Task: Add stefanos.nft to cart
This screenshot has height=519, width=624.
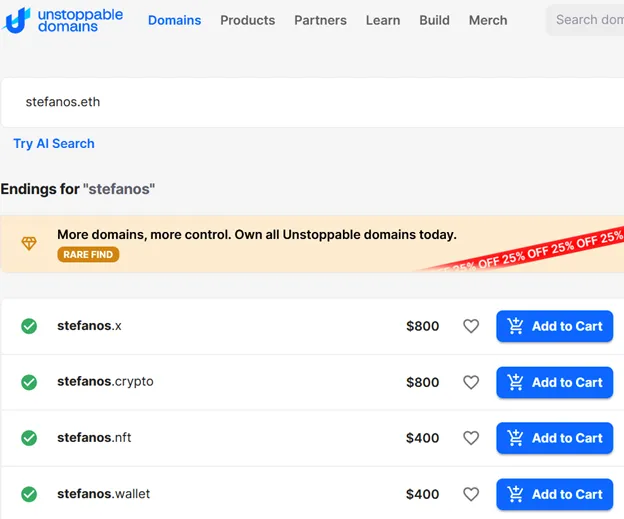Action: click(554, 438)
